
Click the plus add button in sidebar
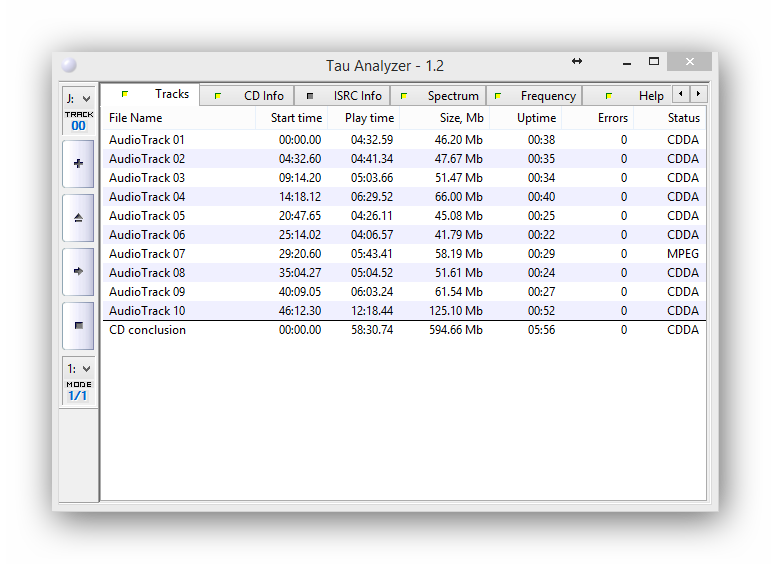[x=78, y=164]
